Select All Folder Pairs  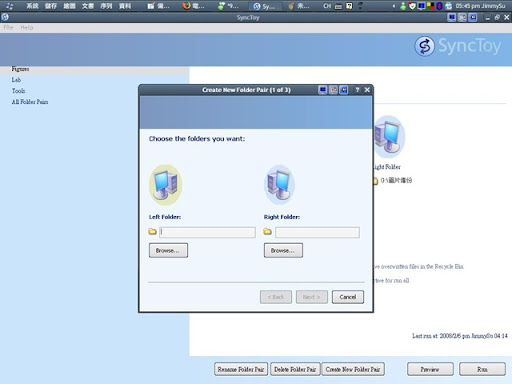pos(30,102)
